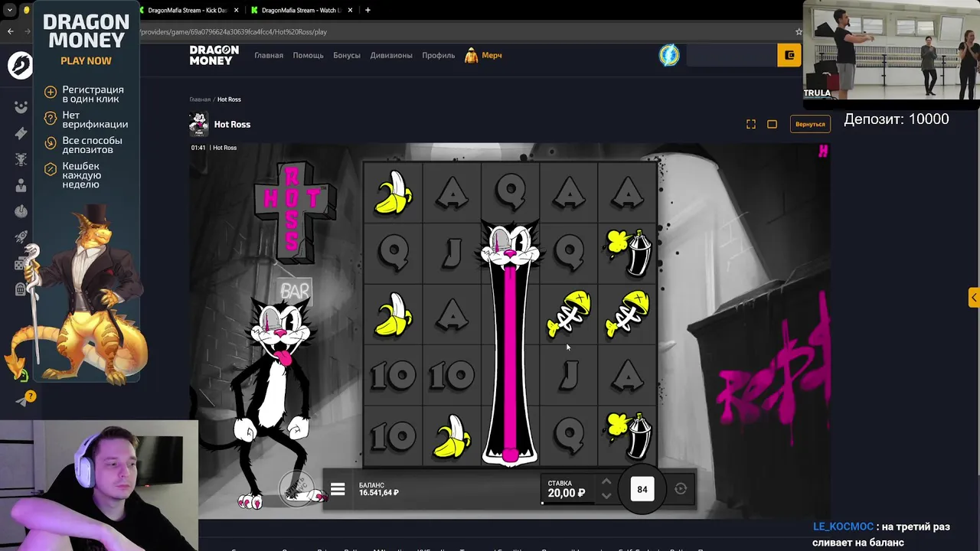Enter fullscreen mode for the game
The width and height of the screenshot is (980, 551).
pyautogui.click(x=751, y=124)
